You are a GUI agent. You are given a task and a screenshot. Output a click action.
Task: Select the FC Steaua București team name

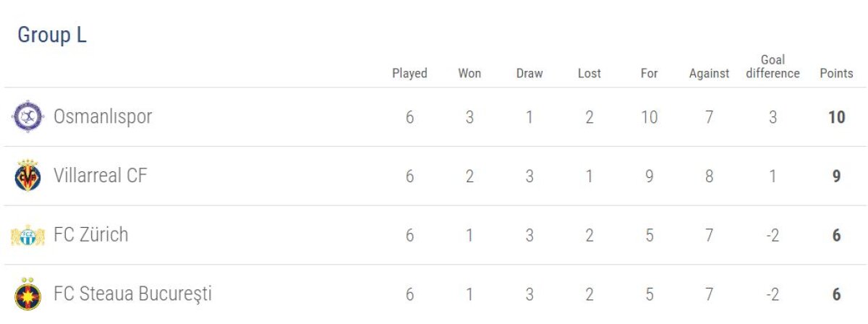133,294
